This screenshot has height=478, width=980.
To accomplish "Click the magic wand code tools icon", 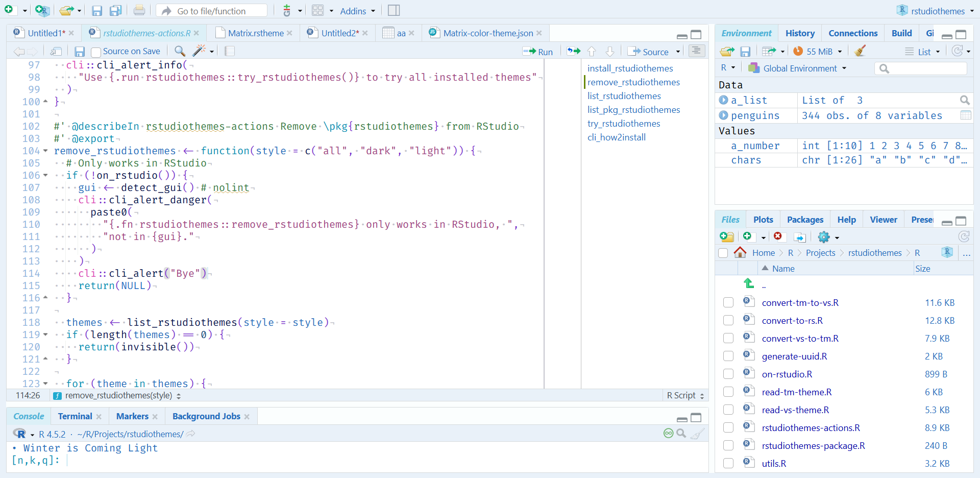I will [199, 51].
